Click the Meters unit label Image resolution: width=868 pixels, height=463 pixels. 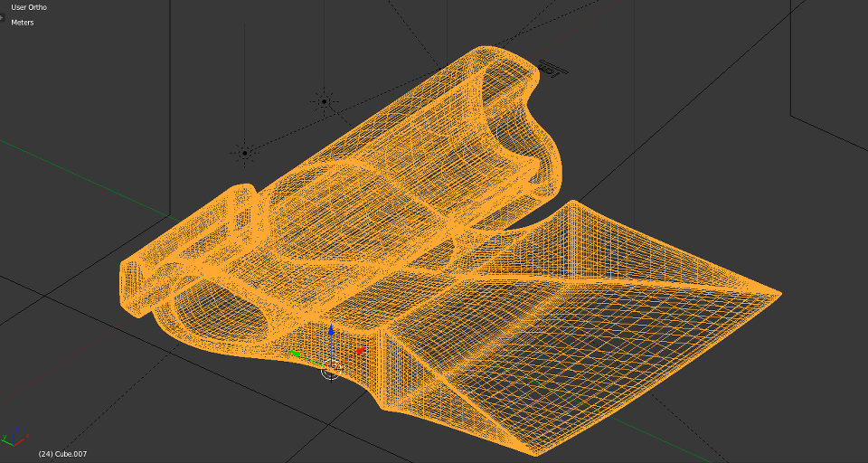coord(23,23)
